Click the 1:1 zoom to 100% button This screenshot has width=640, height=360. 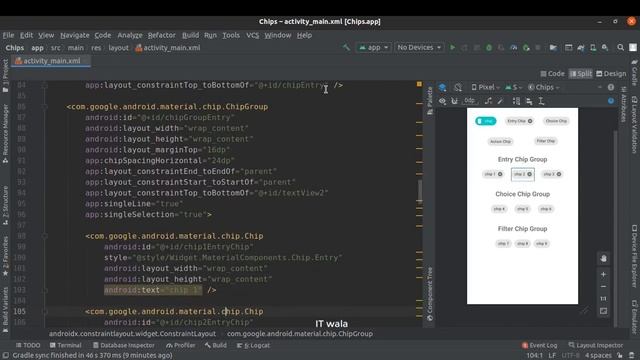tap(603, 299)
